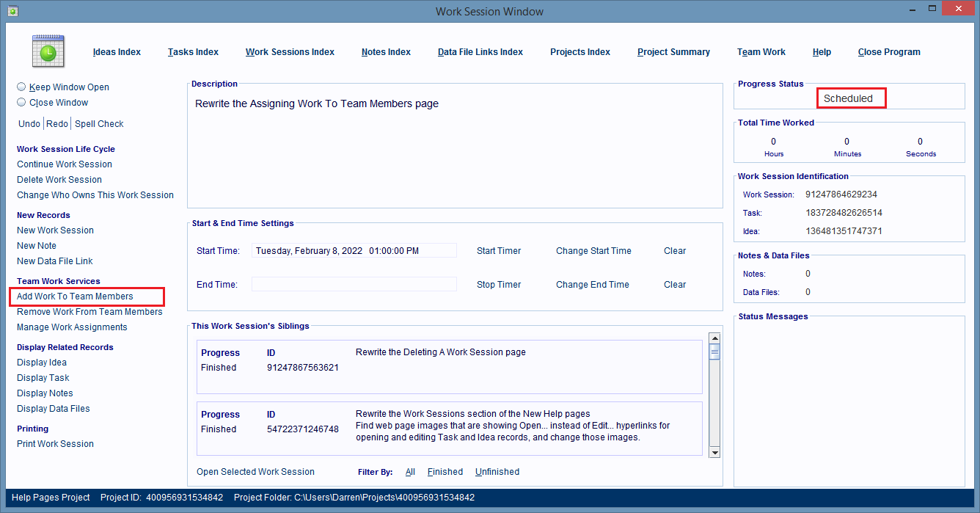This screenshot has height=513, width=980.
Task: Click the End Time input field
Action: 354,284
